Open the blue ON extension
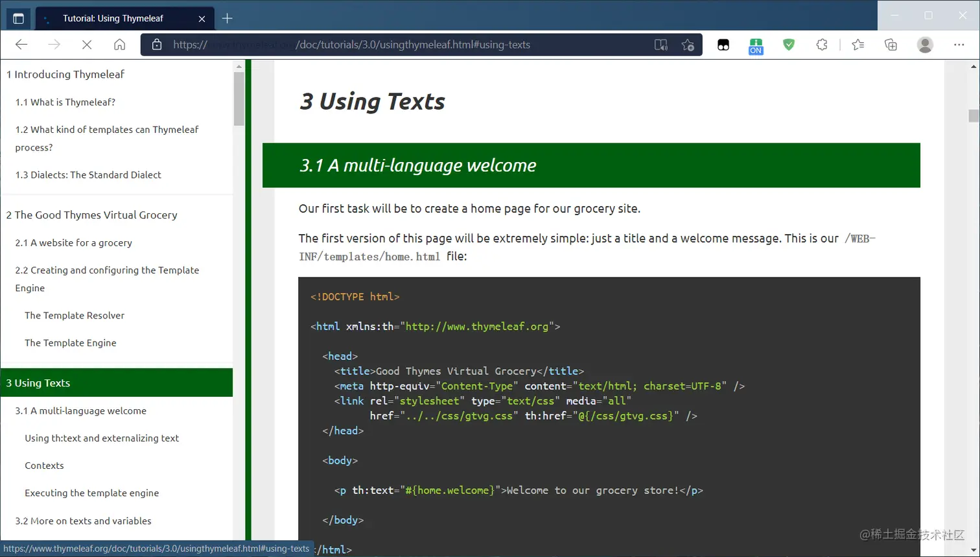This screenshot has width=980, height=557. [x=756, y=46]
